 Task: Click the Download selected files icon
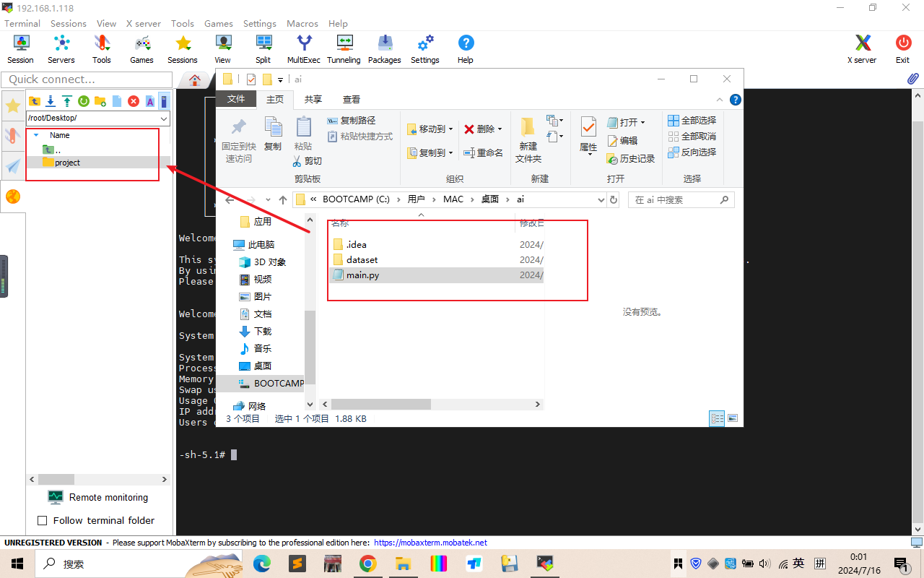coord(51,101)
